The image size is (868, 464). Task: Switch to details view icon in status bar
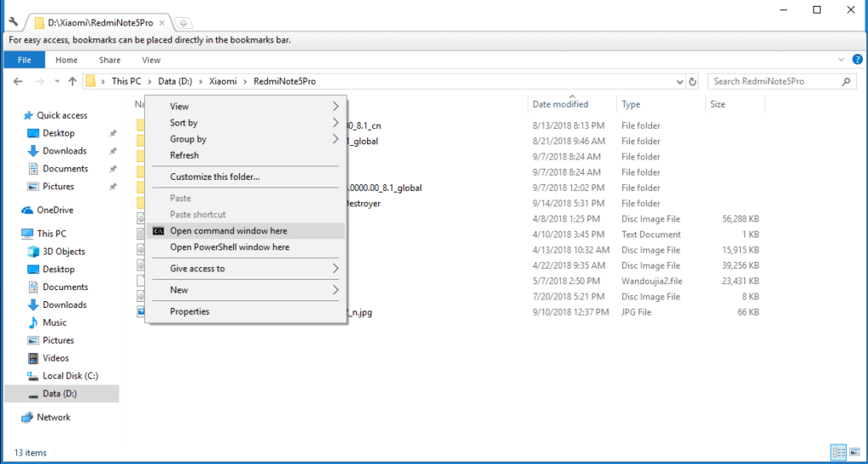838,452
